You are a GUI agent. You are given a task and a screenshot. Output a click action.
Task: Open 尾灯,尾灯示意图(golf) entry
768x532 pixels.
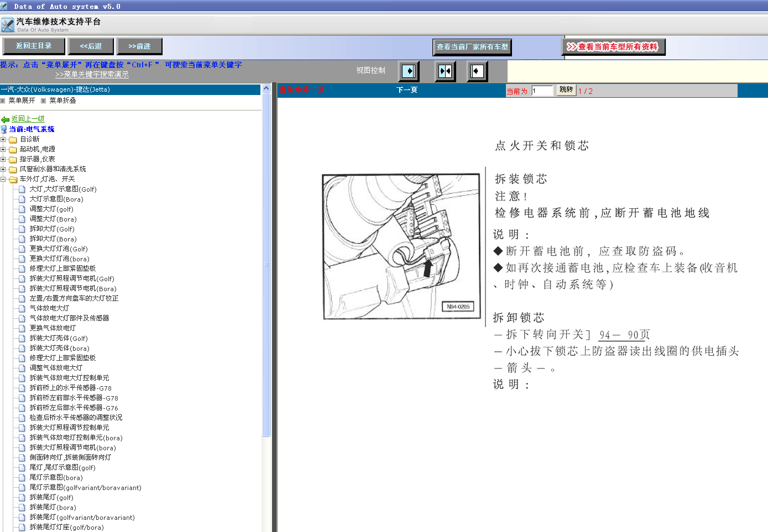tap(62, 467)
